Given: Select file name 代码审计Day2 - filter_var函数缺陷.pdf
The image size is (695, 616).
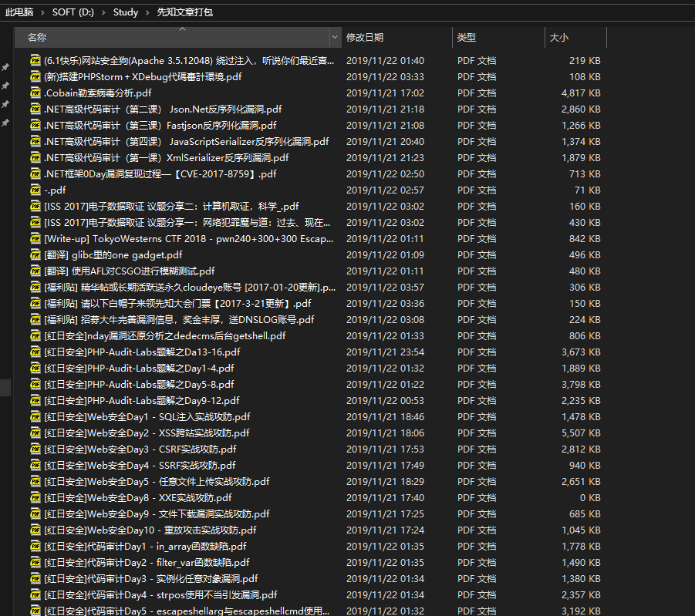Looking at the screenshot, I should pos(147,562).
